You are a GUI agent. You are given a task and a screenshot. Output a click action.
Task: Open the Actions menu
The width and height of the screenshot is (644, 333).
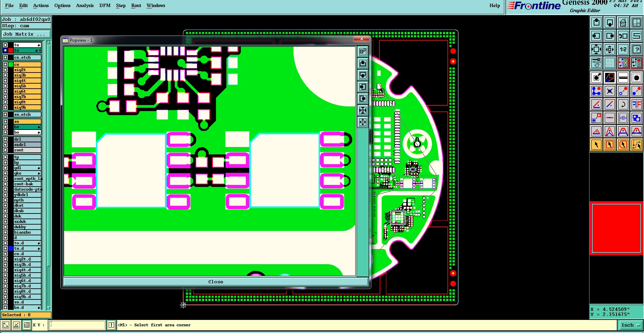[41, 5]
